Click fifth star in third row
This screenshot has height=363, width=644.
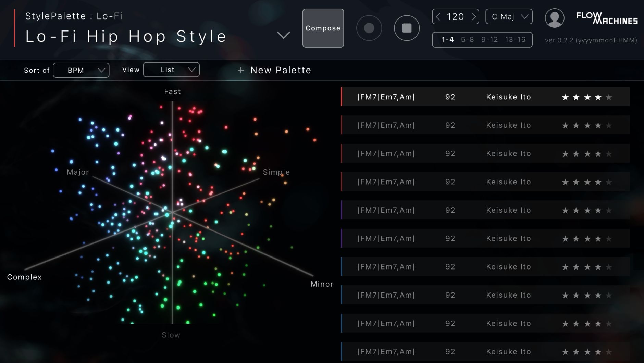[609, 154]
